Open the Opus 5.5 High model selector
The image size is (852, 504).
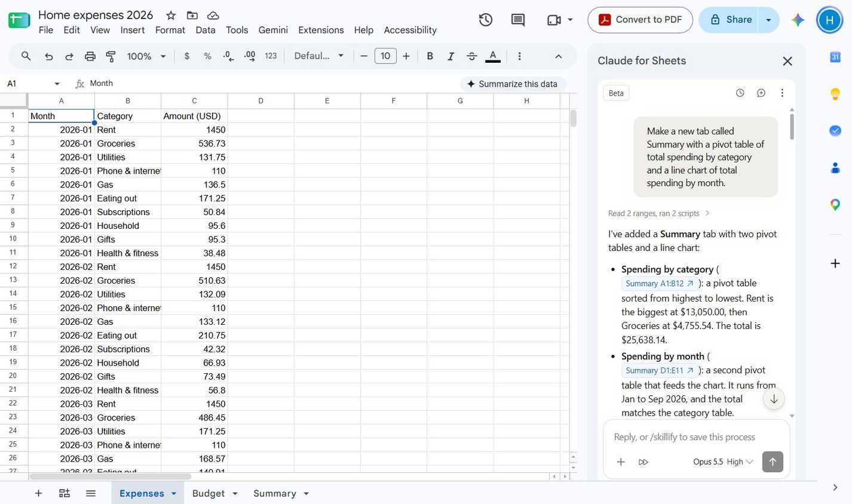click(x=723, y=462)
